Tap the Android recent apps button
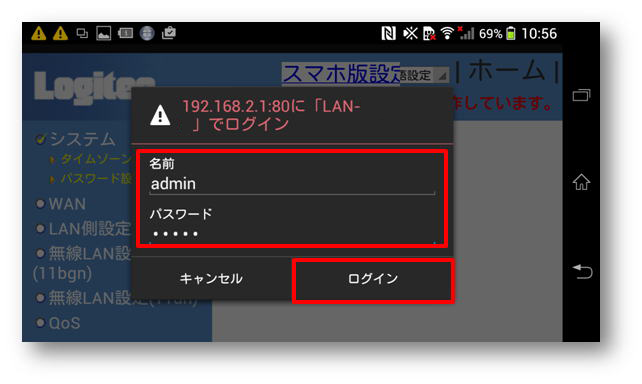The height and width of the screenshot is (384, 642). (x=581, y=95)
